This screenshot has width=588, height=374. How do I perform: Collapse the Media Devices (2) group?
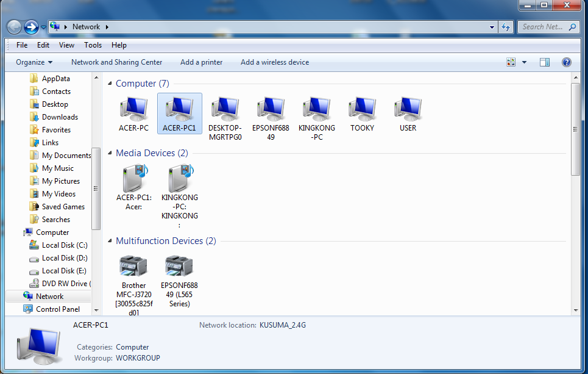110,153
